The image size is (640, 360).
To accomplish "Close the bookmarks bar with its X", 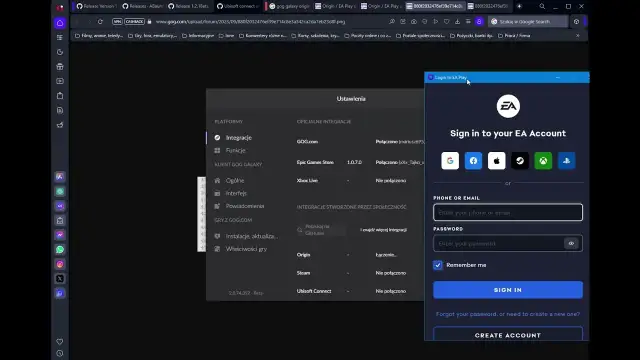I will [578, 36].
